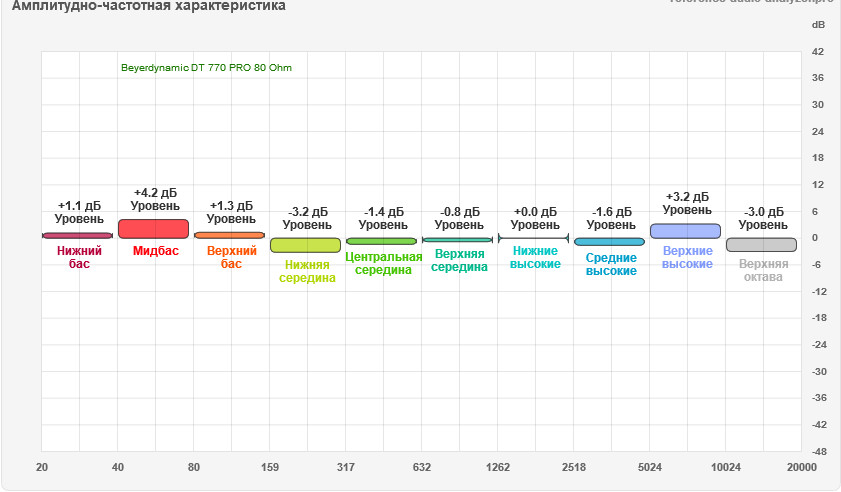This screenshot has width=841, height=492.
Task: Click the +1.1 дБ Уровень label
Action: click(x=79, y=212)
